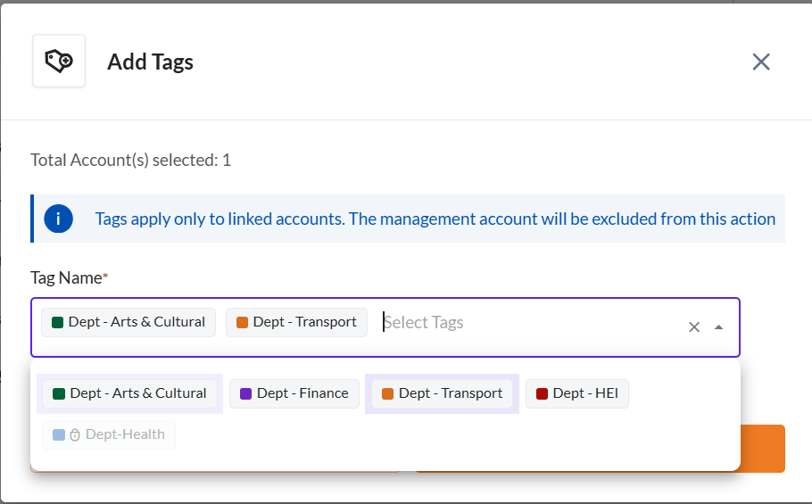Screen dimensions: 812x504
Task: Click the Add Tags dialog title
Action: (x=150, y=62)
